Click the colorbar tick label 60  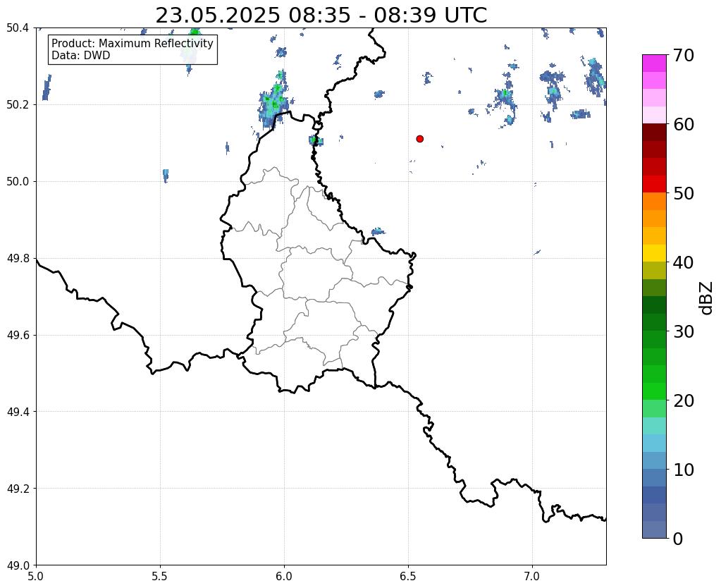(x=684, y=124)
